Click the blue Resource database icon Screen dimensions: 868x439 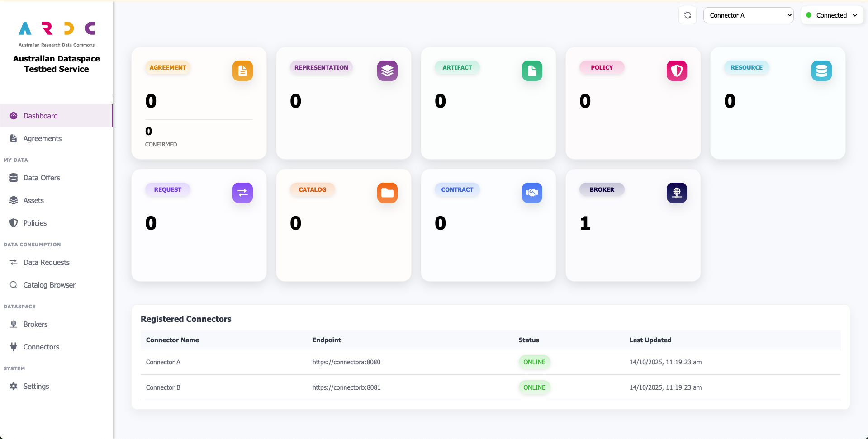[821, 71]
